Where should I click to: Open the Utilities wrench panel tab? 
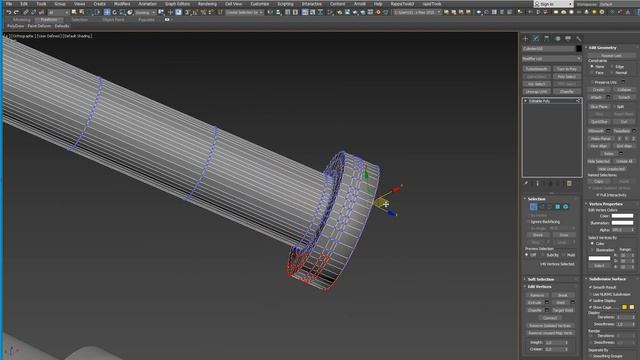coord(579,38)
